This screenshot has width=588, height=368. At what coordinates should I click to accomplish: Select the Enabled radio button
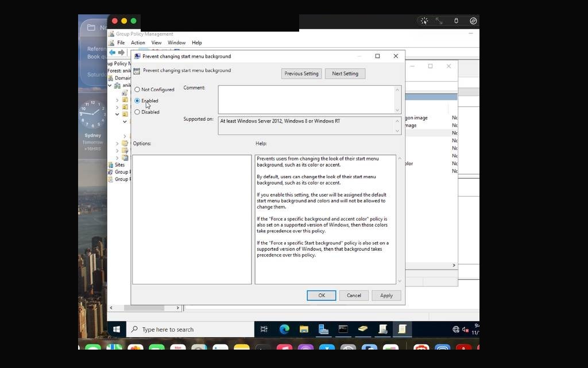point(137,101)
